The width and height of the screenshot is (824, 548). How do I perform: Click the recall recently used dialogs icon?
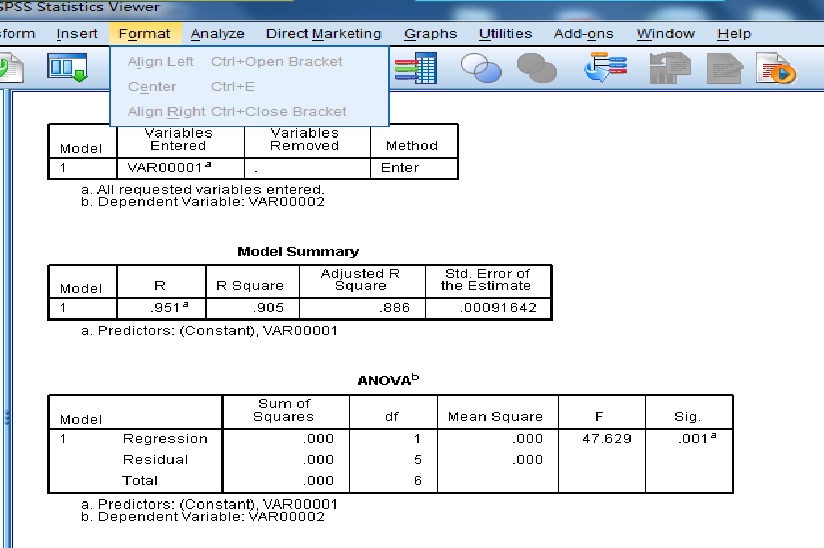67,68
